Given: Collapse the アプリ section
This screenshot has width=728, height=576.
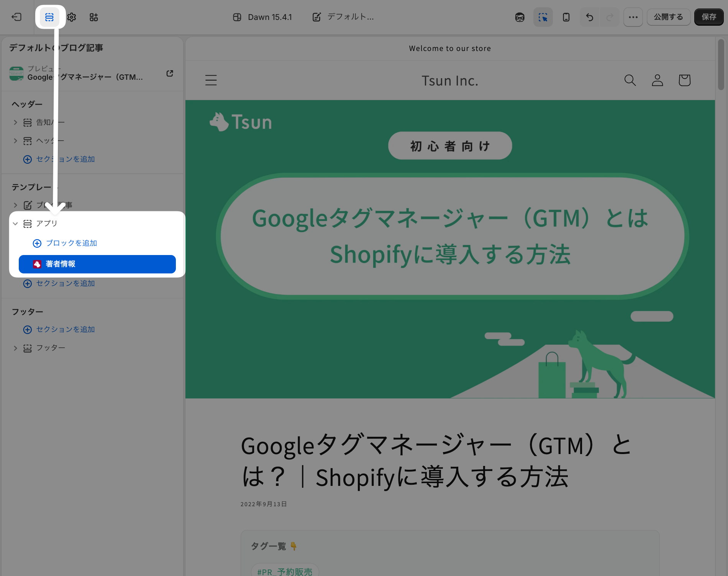Looking at the screenshot, I should pos(15,224).
